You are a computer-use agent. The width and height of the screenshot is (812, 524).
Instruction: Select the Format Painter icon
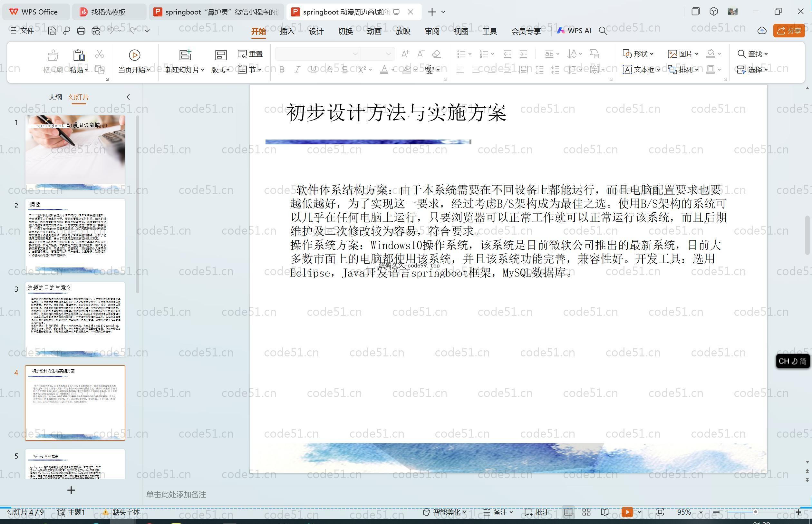point(53,55)
